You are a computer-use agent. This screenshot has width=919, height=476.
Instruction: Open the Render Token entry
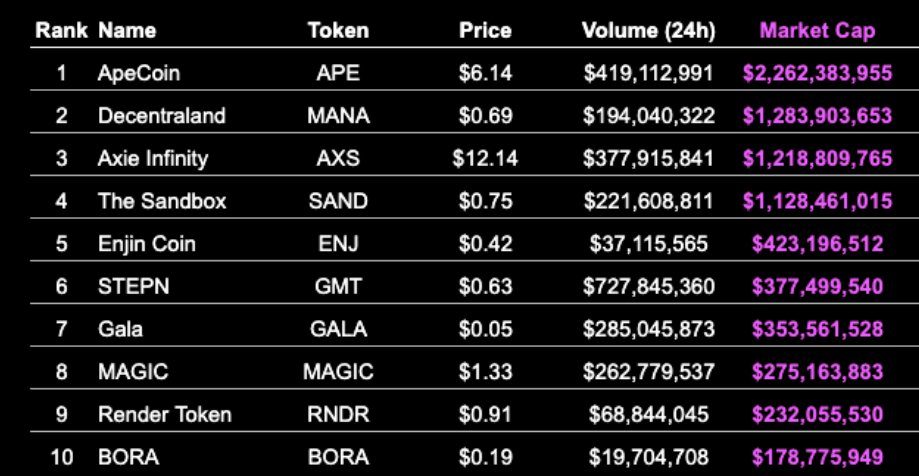(x=165, y=414)
